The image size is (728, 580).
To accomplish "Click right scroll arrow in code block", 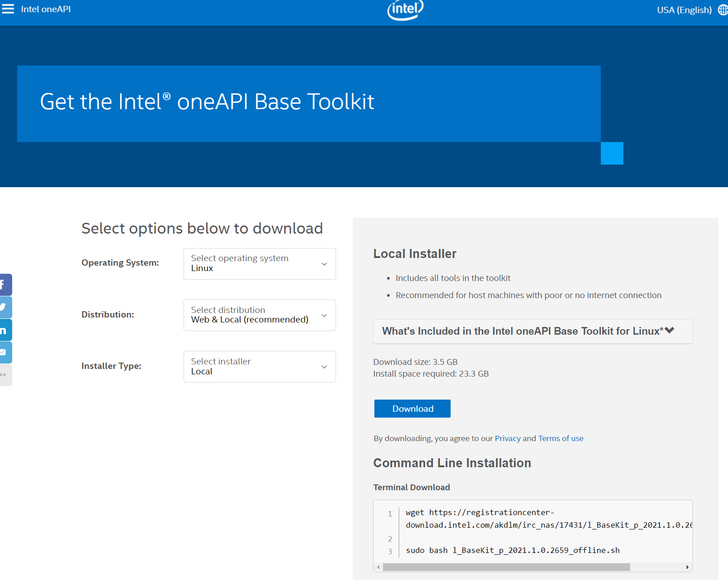I will tap(687, 567).
